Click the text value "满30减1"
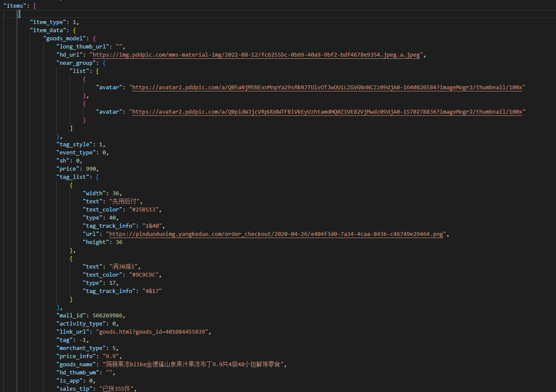 click(x=123, y=267)
